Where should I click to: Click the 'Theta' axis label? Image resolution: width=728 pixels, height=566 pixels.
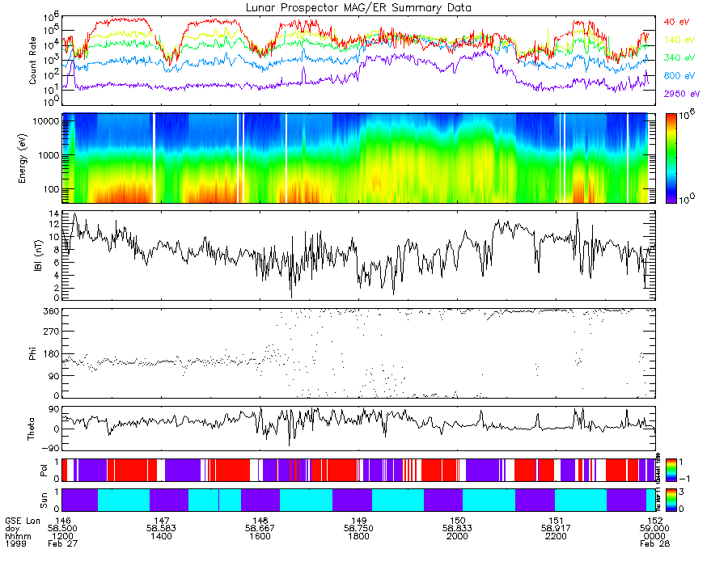(31, 429)
